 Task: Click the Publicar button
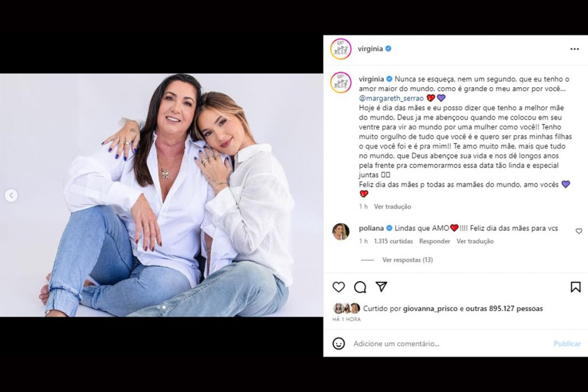click(567, 344)
